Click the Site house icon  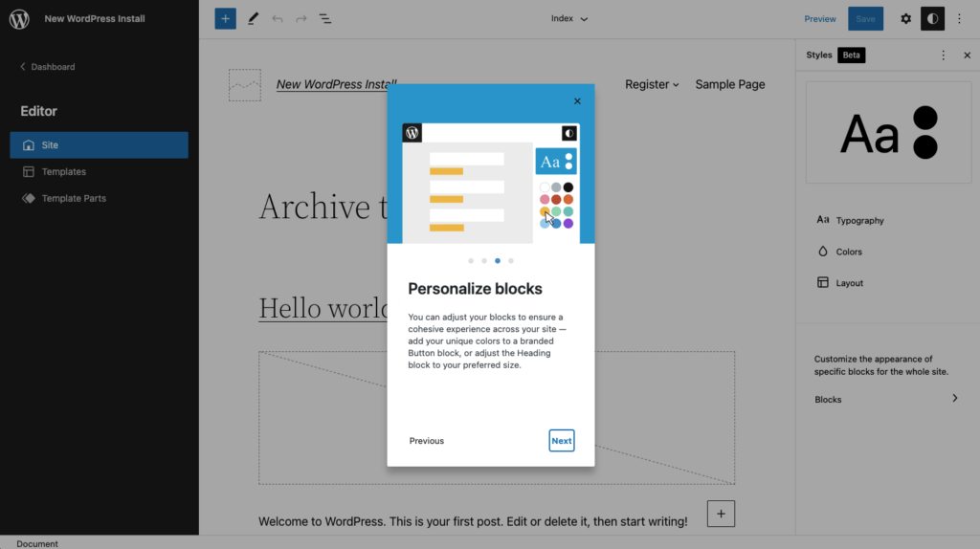tap(28, 144)
